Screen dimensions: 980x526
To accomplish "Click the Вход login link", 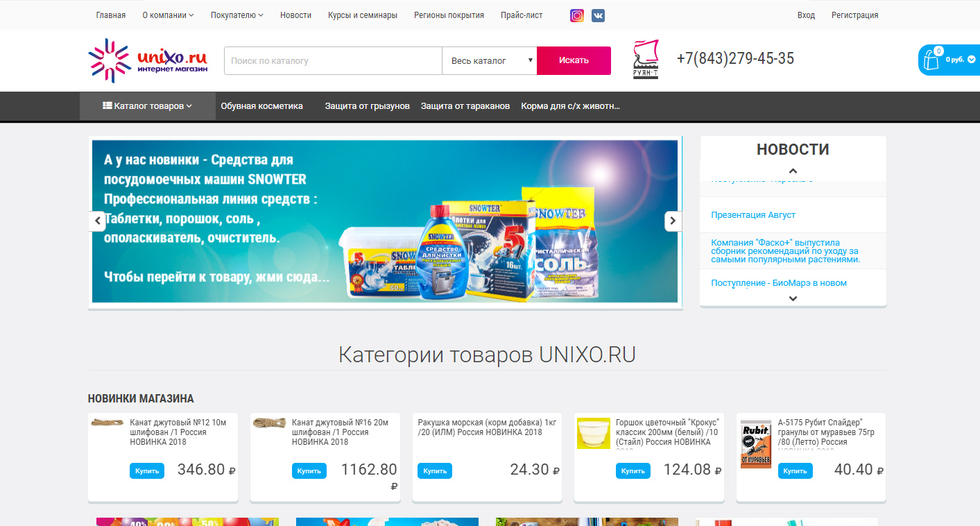I will click(806, 15).
